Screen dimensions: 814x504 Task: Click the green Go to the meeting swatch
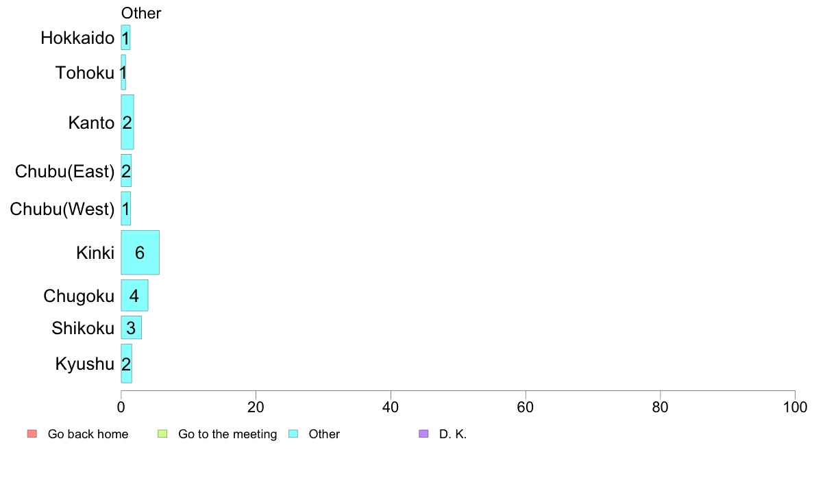pos(162,433)
